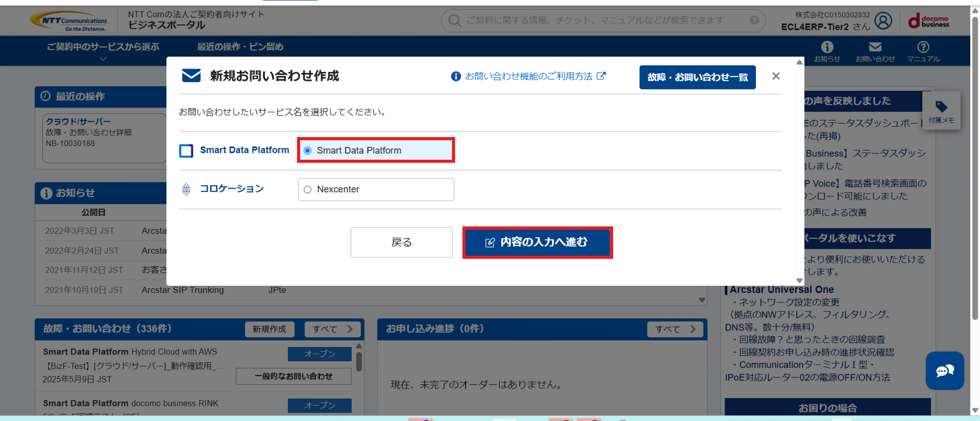
Task: Select the Smart Data Platform radio button
Action: pyautogui.click(x=307, y=151)
